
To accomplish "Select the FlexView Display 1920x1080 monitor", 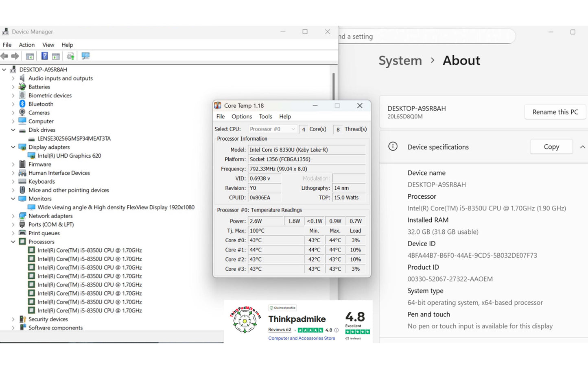I will [x=116, y=207].
